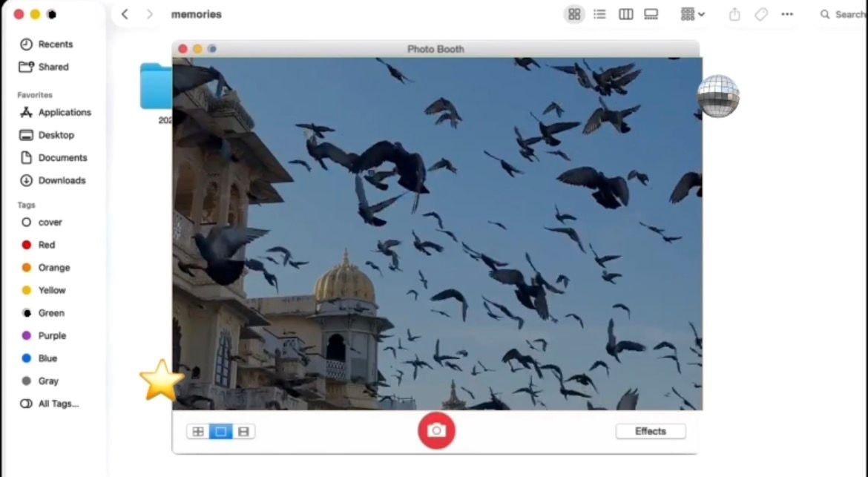Image resolution: width=868 pixels, height=477 pixels.
Task: Go back with the Finder back chevron
Action: [125, 14]
